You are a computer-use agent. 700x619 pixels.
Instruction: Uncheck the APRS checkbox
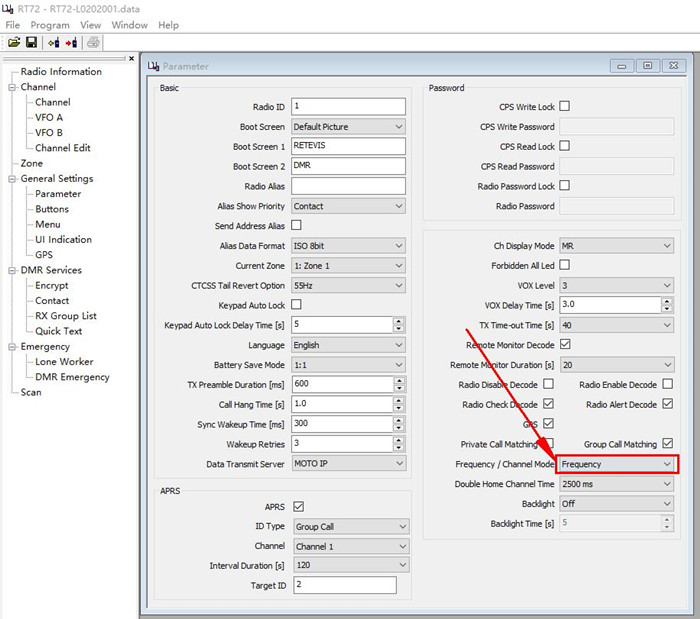pos(299,507)
